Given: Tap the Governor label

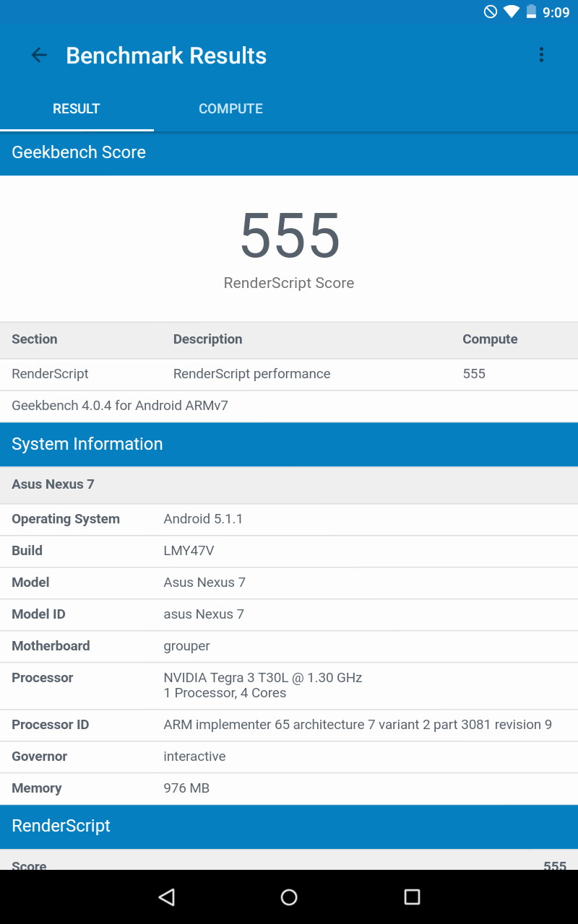Looking at the screenshot, I should pyautogui.click(x=40, y=757).
